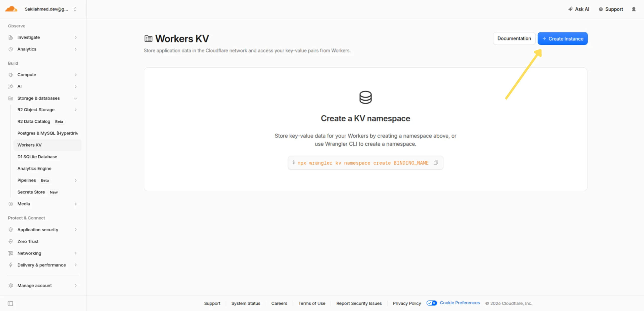The width and height of the screenshot is (644, 311).
Task: Open Secrets Store in sidebar
Action: [47, 192]
